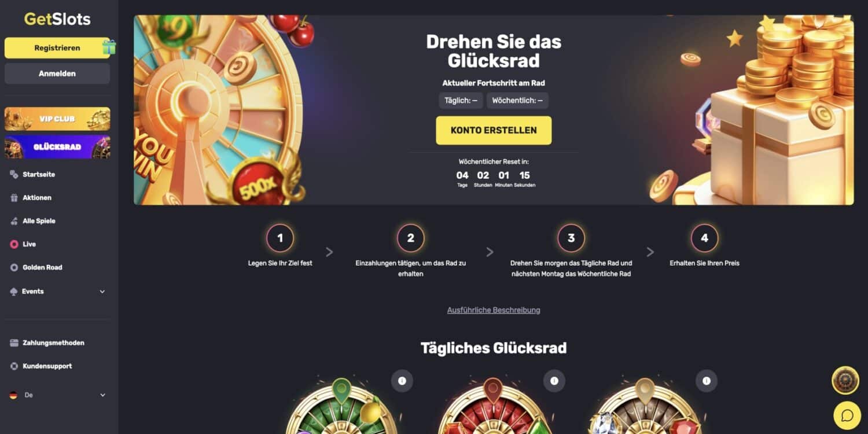
Task: Open info icon for the gold wheel
Action: [x=707, y=381]
